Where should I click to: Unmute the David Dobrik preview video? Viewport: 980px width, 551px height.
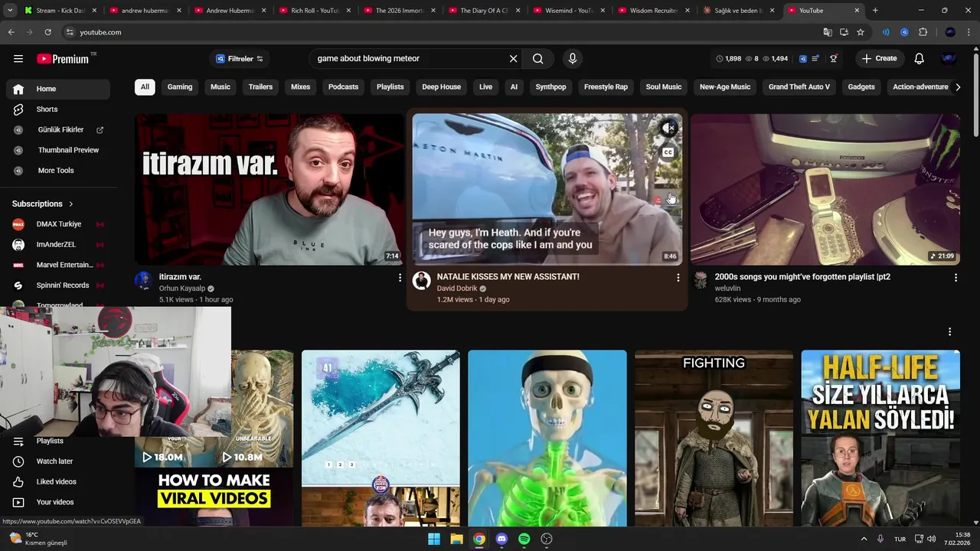[668, 129]
